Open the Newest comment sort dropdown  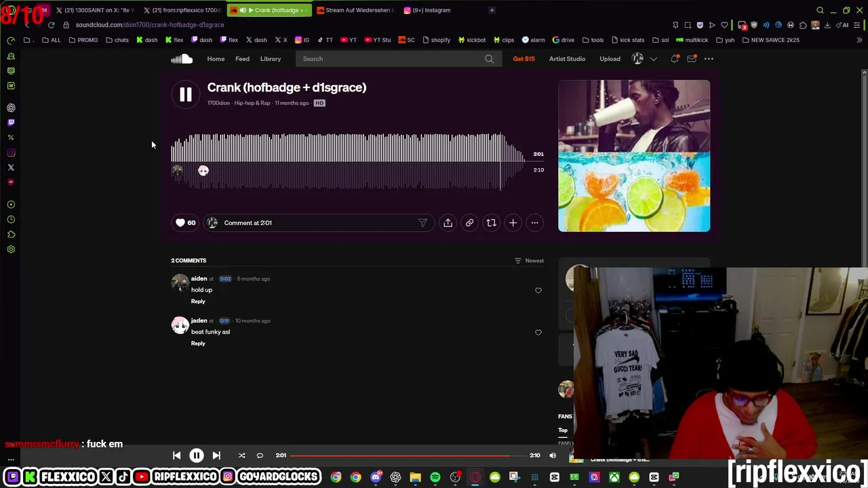[x=529, y=261]
